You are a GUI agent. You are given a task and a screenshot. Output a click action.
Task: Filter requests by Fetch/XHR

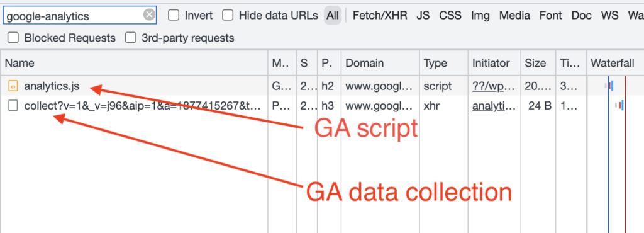click(x=380, y=16)
